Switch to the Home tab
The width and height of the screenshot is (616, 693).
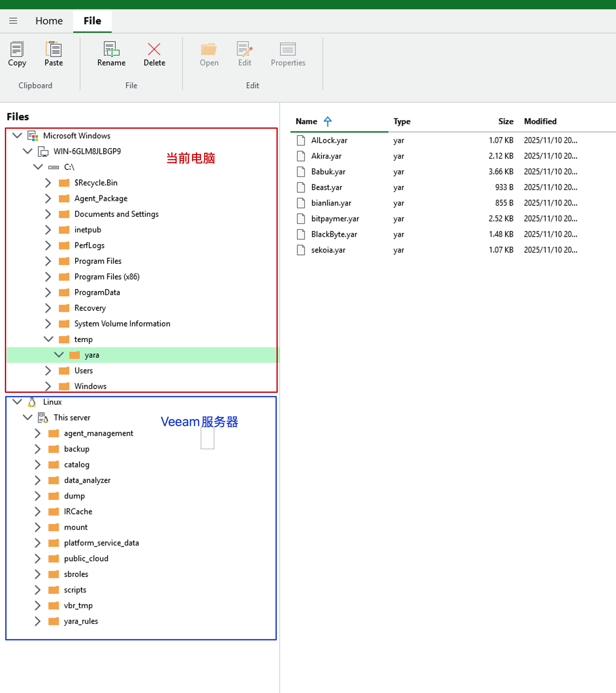click(49, 21)
